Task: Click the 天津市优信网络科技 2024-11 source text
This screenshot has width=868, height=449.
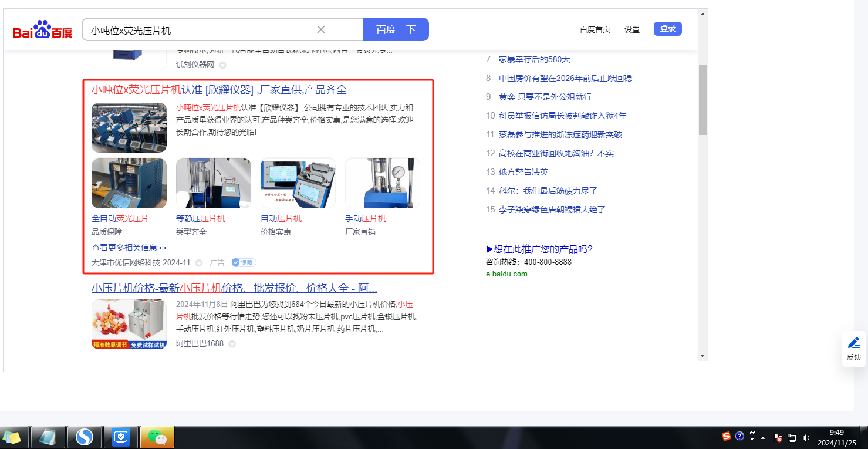Action: (x=141, y=263)
